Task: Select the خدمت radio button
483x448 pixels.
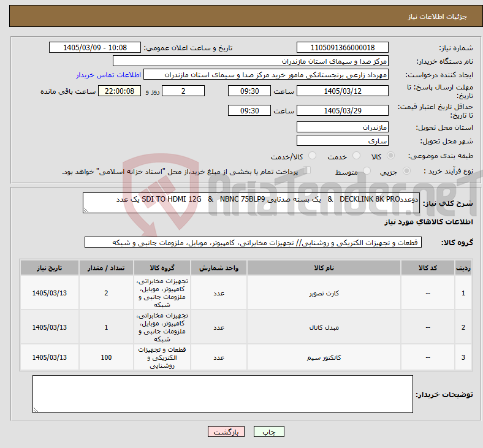Action: tap(356, 156)
